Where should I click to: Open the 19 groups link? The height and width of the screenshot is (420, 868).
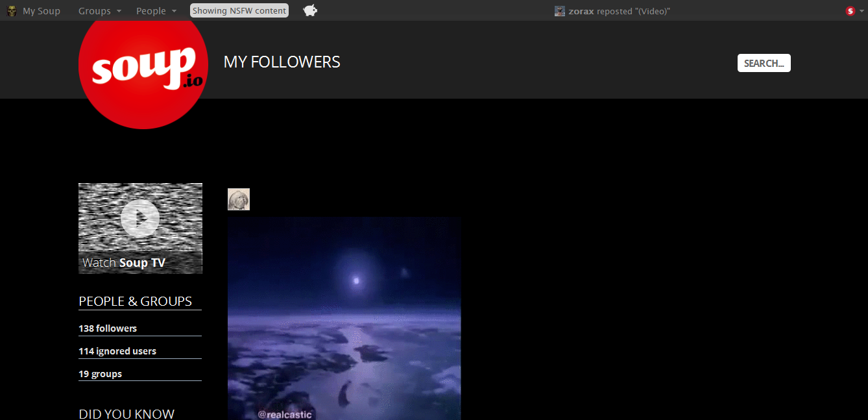(101, 374)
